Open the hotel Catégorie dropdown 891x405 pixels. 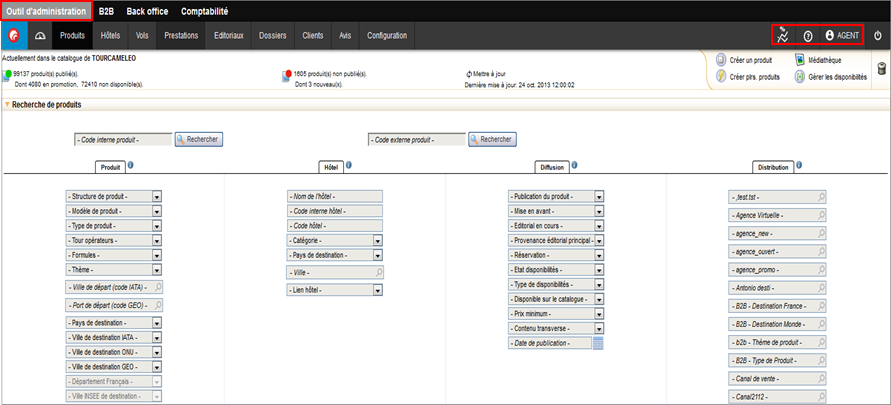[x=377, y=241]
